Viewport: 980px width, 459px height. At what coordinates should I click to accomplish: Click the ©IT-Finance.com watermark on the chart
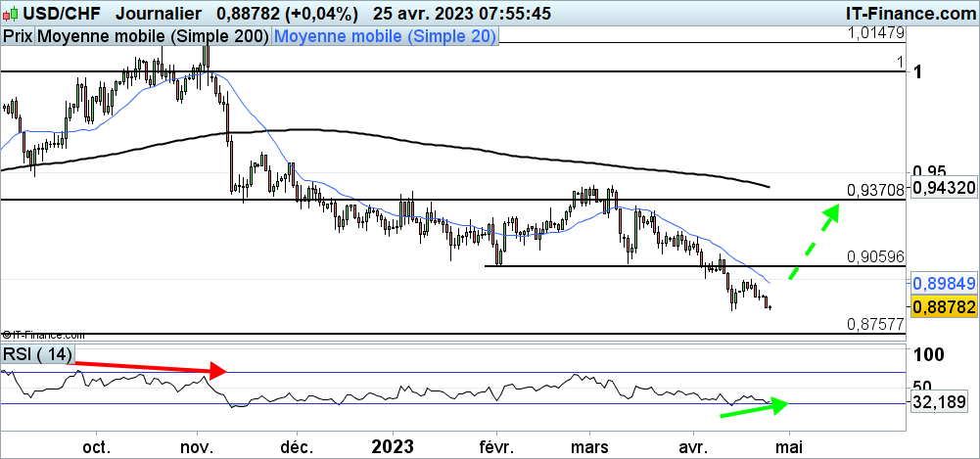[43, 335]
